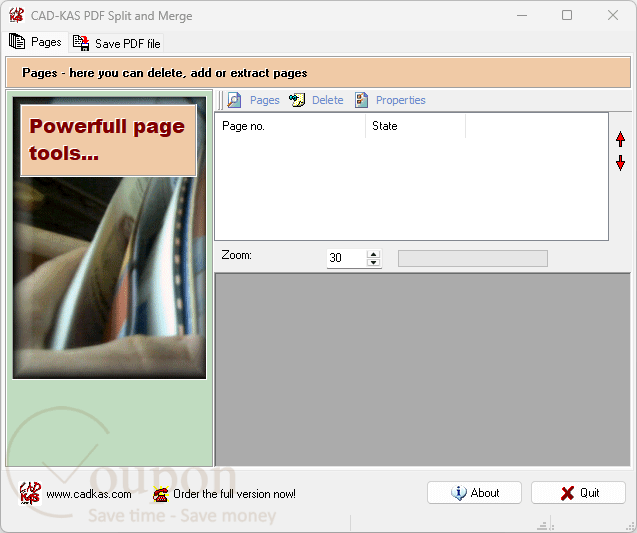Click the Quit button
The width and height of the screenshot is (637, 533).
coord(578,493)
